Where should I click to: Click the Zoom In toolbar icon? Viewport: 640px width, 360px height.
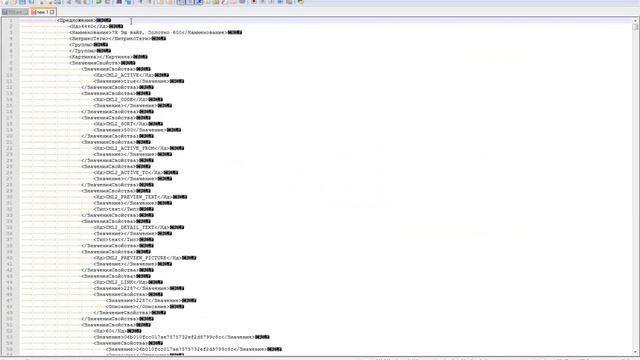click(140, 2)
